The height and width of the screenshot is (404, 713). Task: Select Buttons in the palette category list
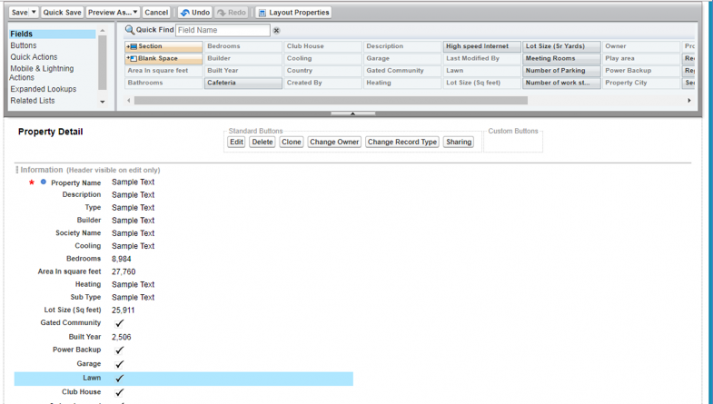pos(27,46)
